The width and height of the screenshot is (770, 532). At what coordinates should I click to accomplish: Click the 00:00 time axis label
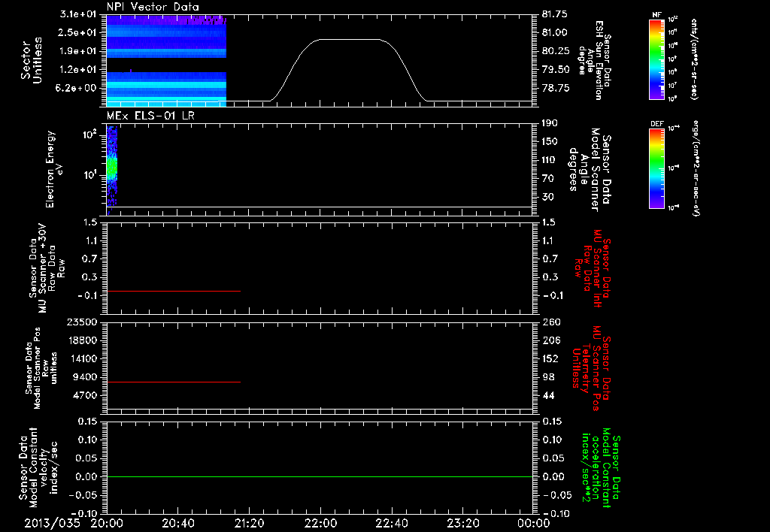coord(533,524)
